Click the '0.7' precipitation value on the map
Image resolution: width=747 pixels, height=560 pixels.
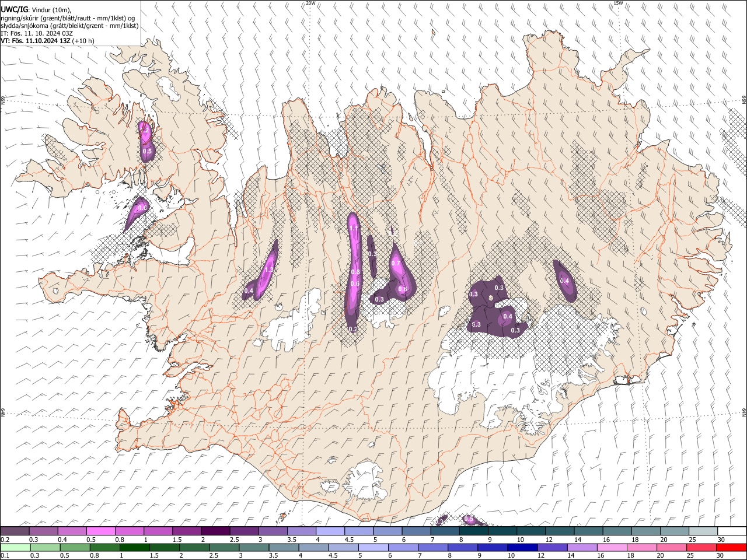tap(396, 263)
